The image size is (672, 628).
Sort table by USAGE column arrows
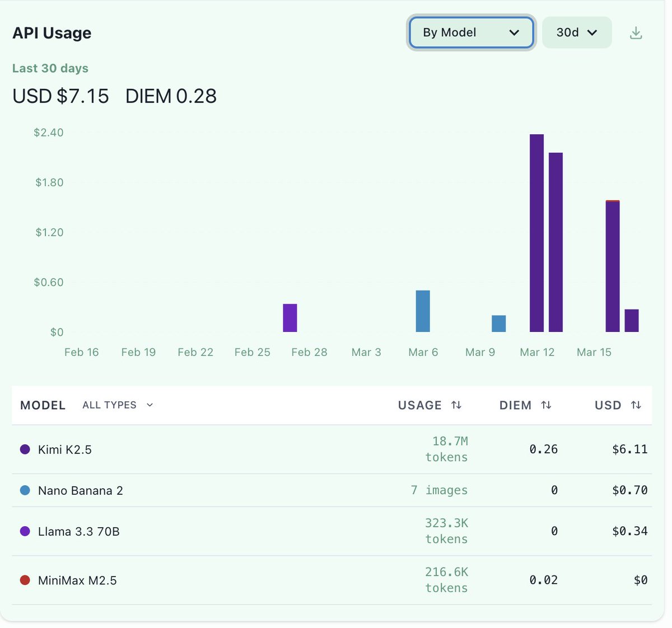(x=456, y=405)
